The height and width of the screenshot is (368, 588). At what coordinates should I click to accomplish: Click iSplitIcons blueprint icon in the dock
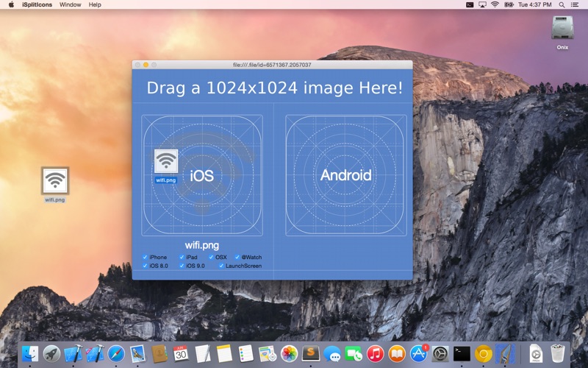tap(505, 354)
